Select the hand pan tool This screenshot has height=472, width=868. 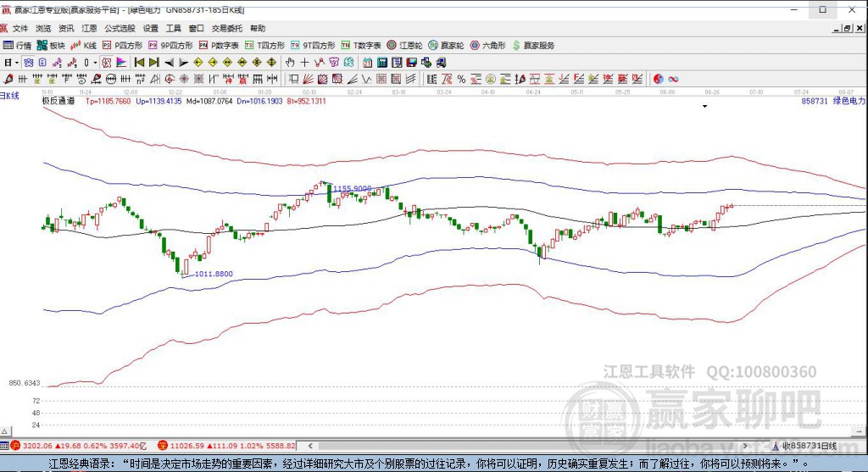click(x=290, y=63)
